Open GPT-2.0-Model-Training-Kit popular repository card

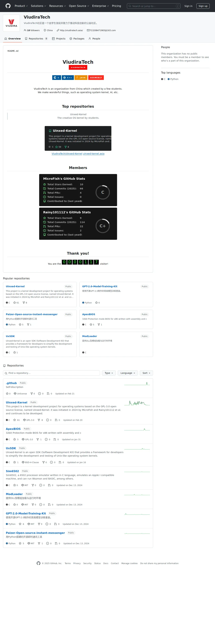(100, 287)
